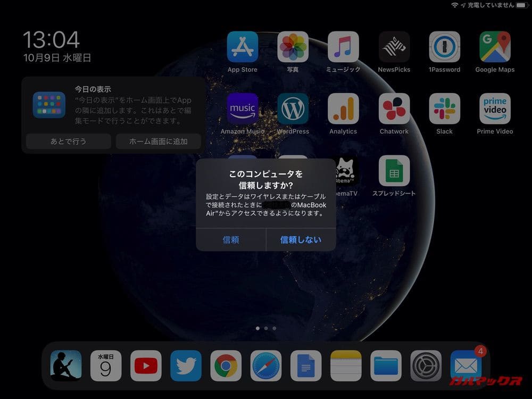Launch 1Password from the home screen

[x=444, y=47]
